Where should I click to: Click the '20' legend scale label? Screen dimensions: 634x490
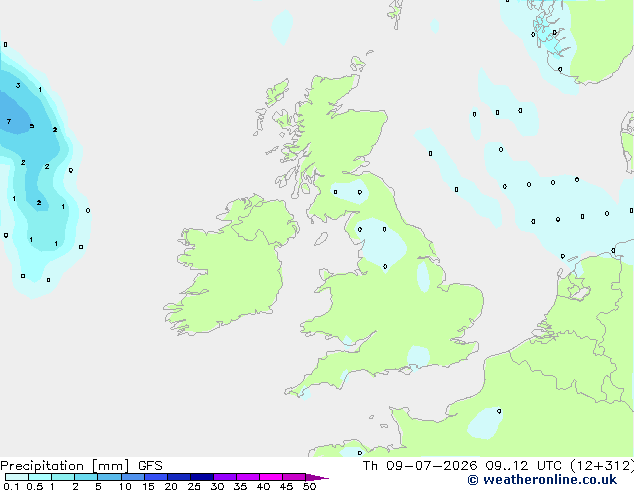tap(171, 486)
